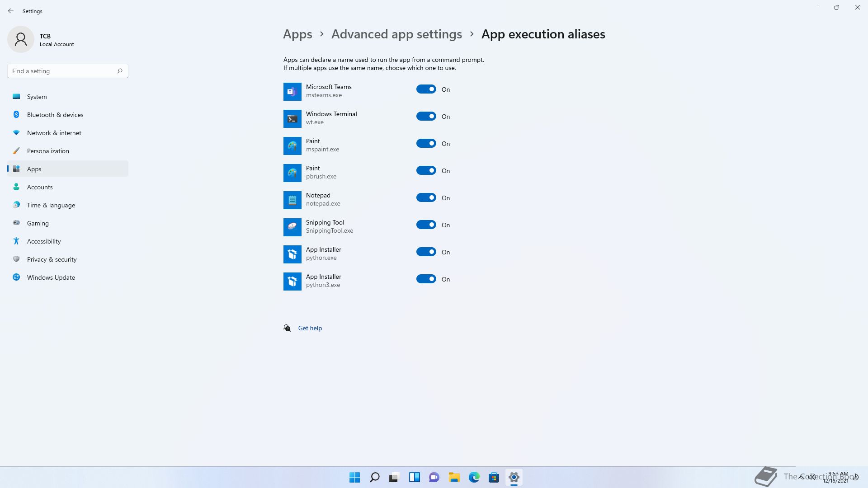
Task: Click the Notepad app icon
Action: coord(292,200)
